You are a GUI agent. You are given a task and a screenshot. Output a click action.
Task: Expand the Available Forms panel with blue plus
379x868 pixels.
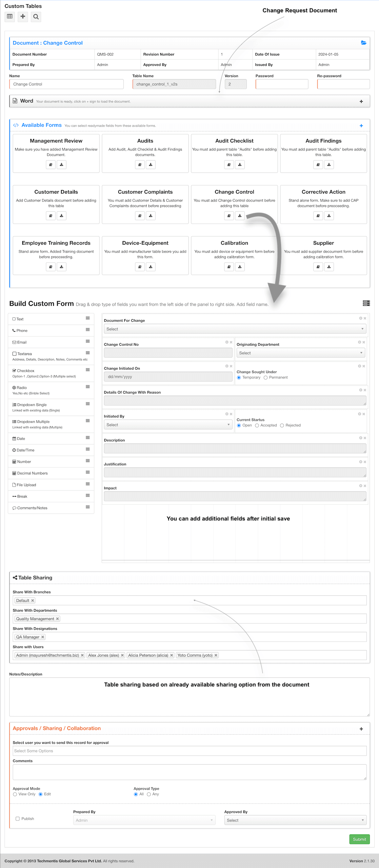point(361,126)
